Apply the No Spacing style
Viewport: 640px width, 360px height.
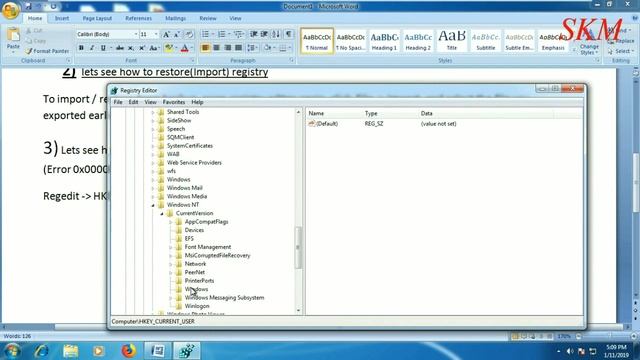point(351,41)
